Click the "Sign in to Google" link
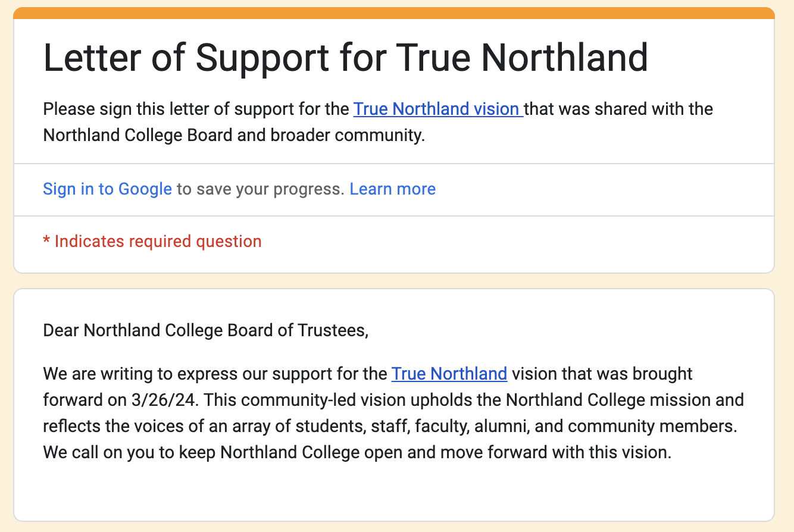Screen dimensions: 794x532 click(x=107, y=189)
